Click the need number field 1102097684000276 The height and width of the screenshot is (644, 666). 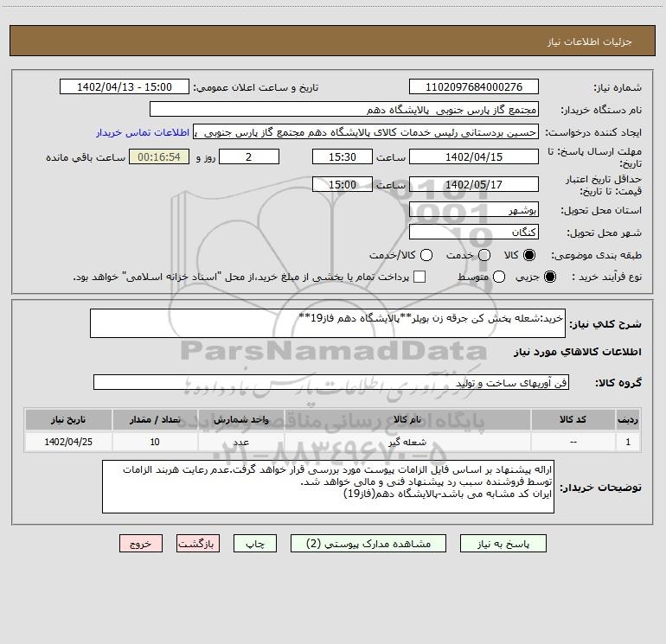pos(474,87)
